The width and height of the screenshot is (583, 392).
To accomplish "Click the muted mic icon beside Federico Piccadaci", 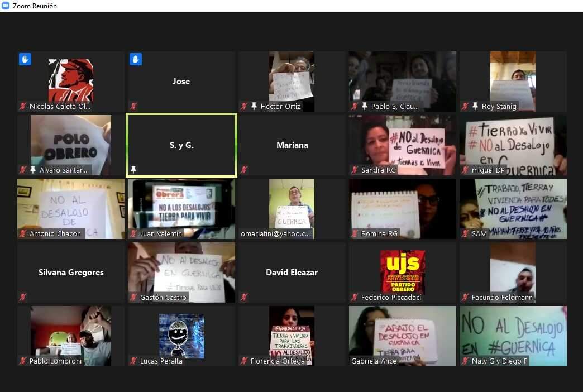I will tap(355, 297).
